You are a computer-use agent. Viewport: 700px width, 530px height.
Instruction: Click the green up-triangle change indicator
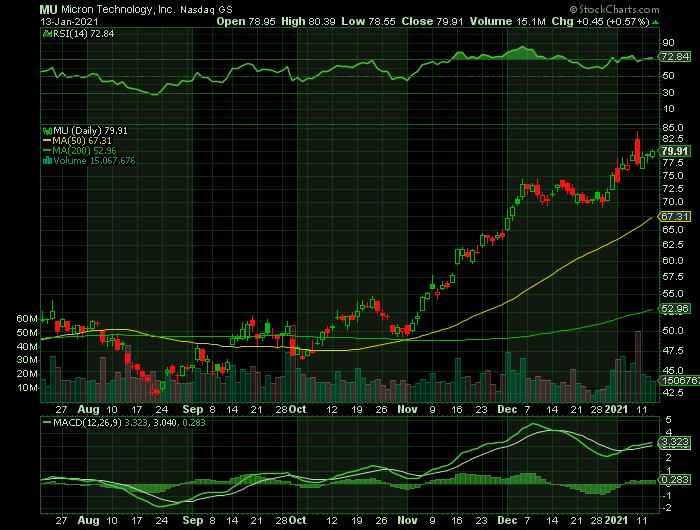[655, 22]
